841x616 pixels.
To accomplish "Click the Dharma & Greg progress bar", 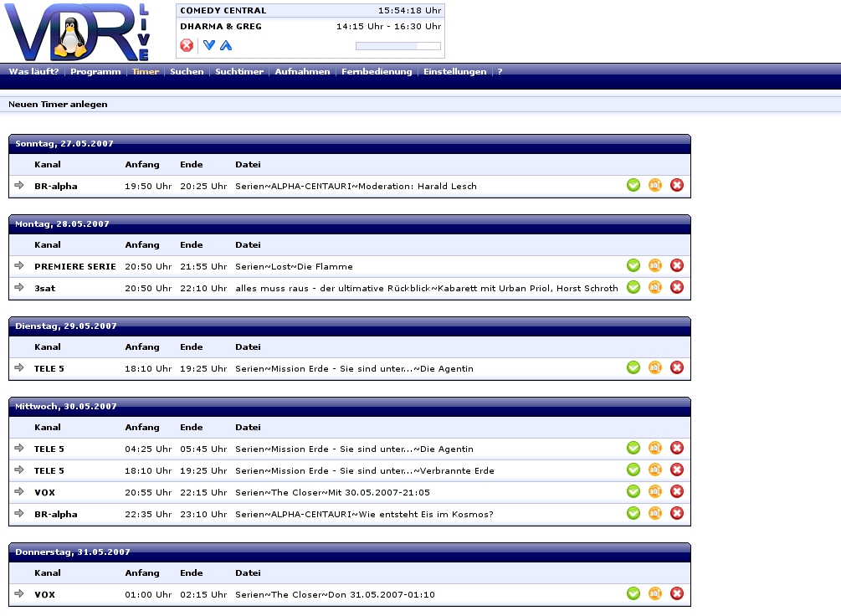I will point(397,46).
